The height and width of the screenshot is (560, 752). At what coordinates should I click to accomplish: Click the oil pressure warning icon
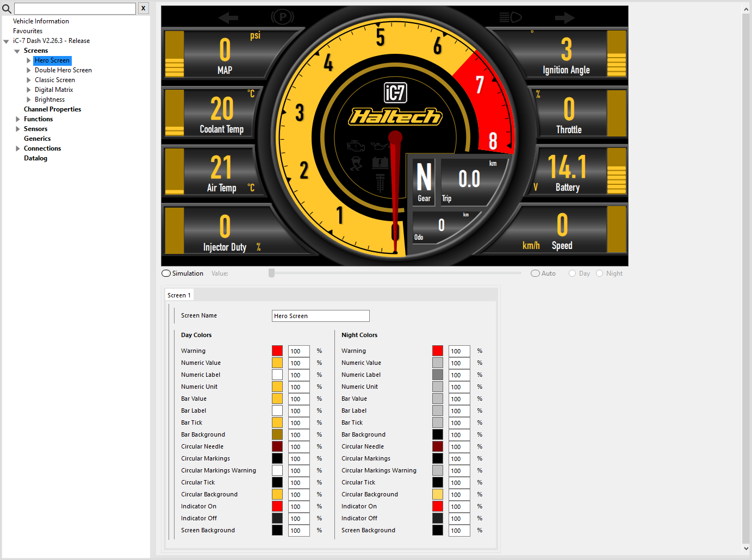380,146
